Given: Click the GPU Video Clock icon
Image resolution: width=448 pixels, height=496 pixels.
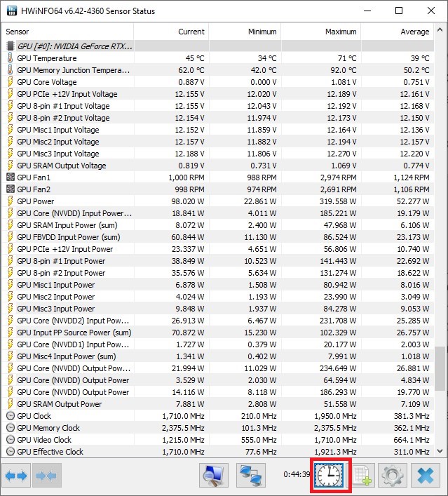Looking at the screenshot, I should [11, 440].
